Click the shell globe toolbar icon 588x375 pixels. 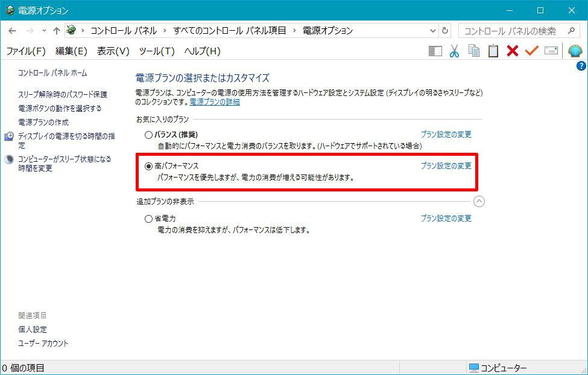pyautogui.click(x=575, y=51)
